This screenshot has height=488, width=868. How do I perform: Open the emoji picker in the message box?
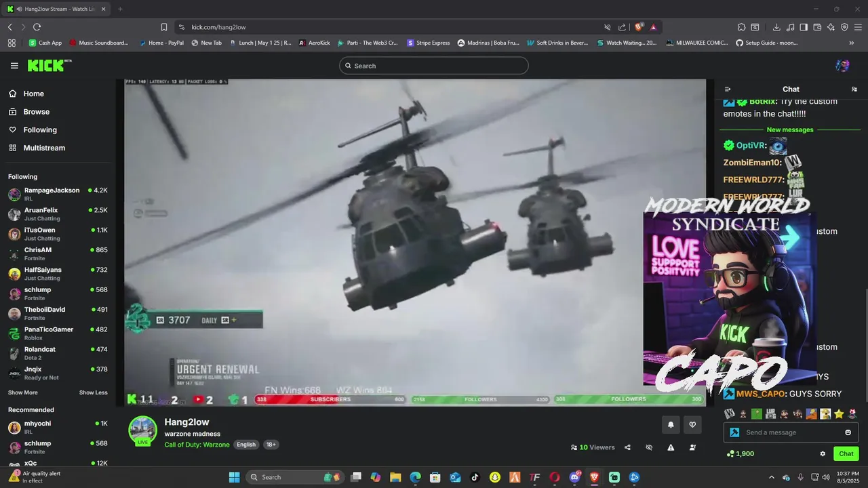[x=848, y=432]
